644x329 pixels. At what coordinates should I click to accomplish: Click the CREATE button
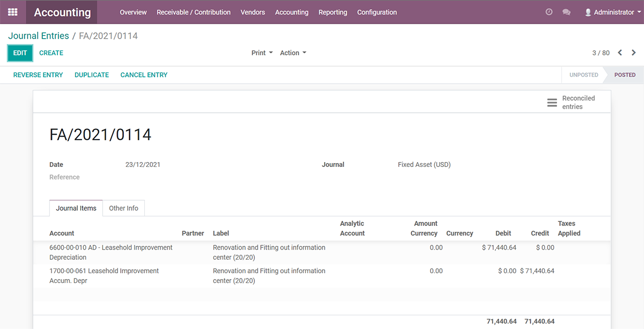[51, 53]
